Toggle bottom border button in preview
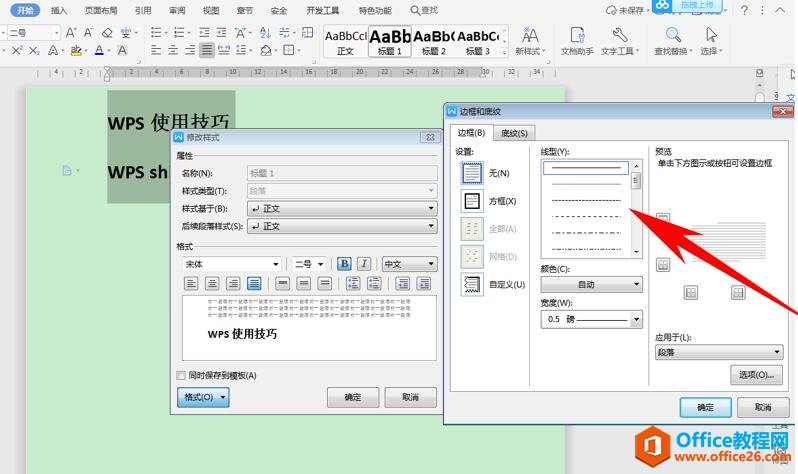The image size is (798, 474). [x=663, y=265]
